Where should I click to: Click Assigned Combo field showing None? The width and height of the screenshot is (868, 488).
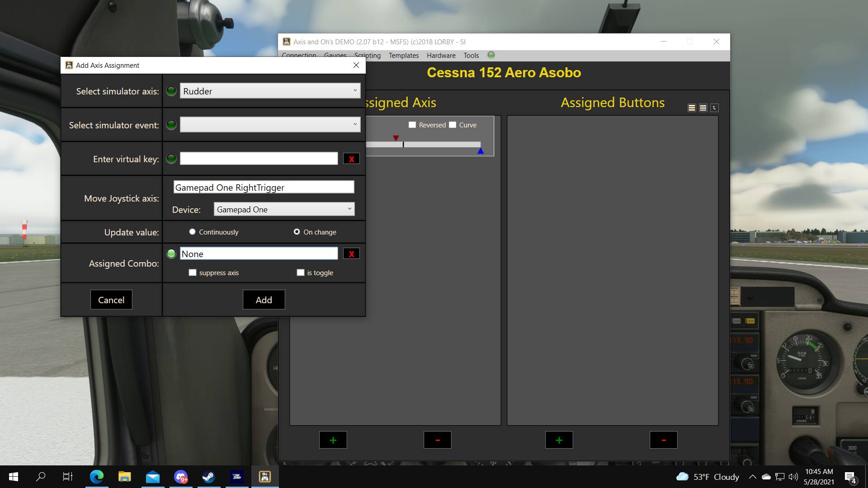tap(259, 253)
